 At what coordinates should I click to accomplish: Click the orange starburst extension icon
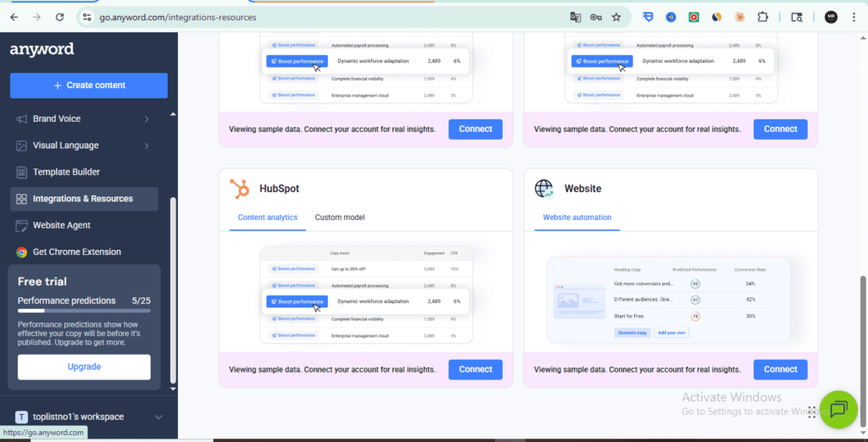pos(739,17)
